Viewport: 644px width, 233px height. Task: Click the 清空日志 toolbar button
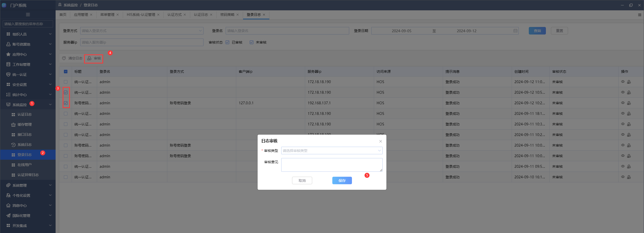(72, 58)
